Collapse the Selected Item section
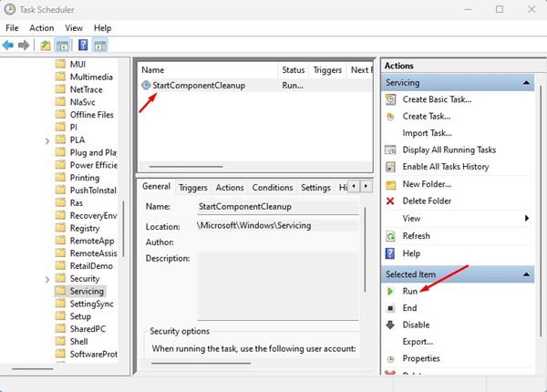The width and height of the screenshot is (547, 392). click(x=527, y=274)
